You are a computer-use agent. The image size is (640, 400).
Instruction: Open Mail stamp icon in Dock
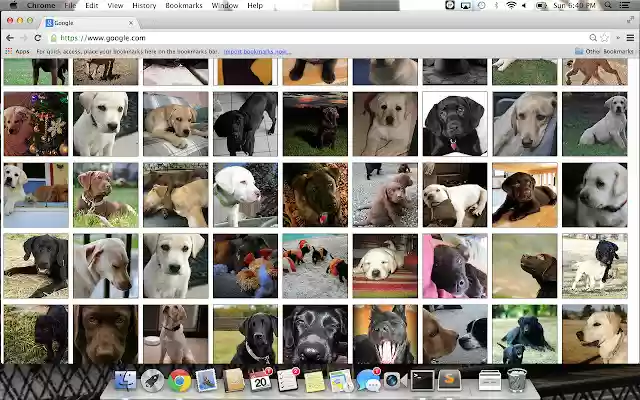coord(207,381)
